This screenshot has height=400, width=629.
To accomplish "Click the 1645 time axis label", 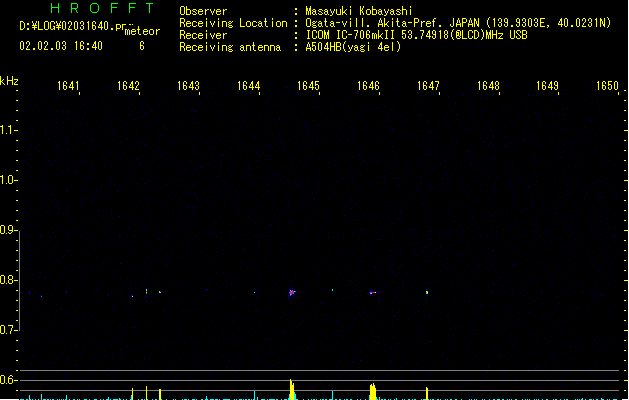I will tap(308, 86).
